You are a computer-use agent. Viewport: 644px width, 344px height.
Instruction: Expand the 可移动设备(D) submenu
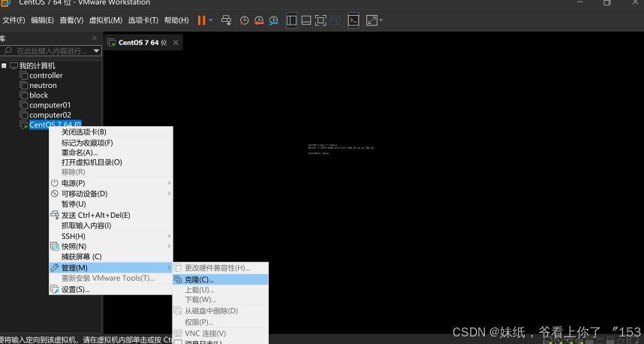[x=111, y=194]
